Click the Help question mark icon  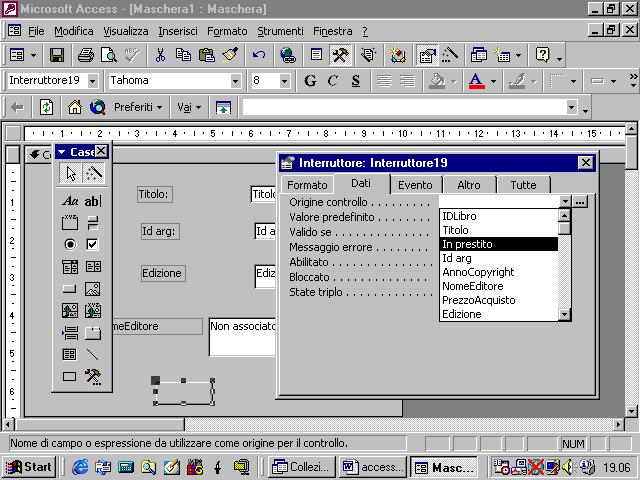click(542, 55)
